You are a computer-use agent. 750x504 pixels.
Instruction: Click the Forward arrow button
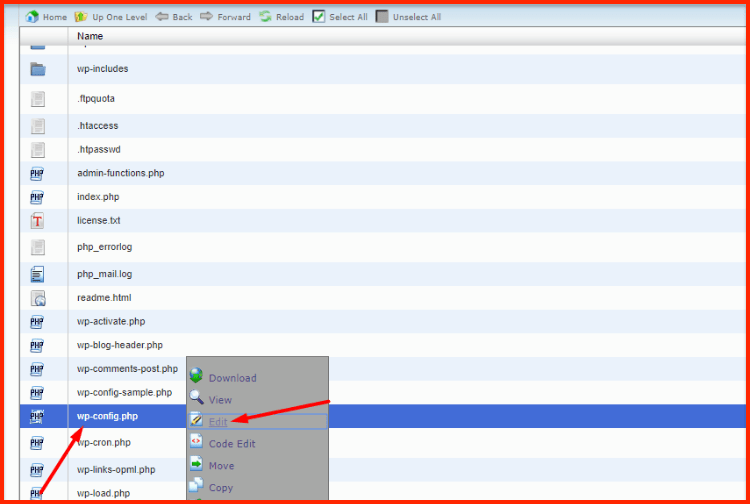tap(207, 17)
